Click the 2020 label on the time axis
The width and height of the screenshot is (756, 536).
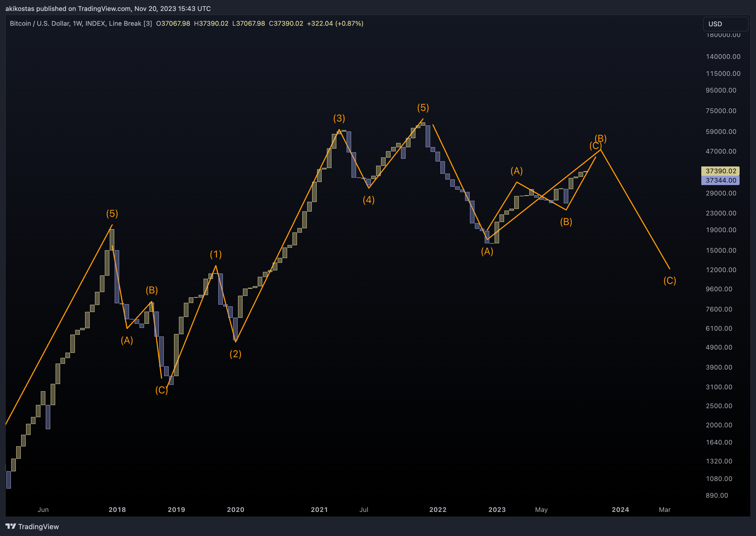tap(236, 510)
